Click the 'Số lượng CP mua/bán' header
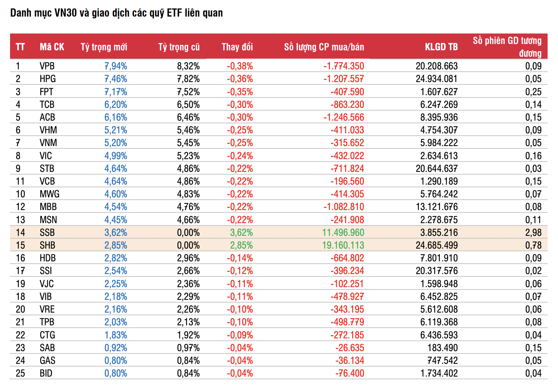Screen dimensions: 558x392 coord(324,47)
